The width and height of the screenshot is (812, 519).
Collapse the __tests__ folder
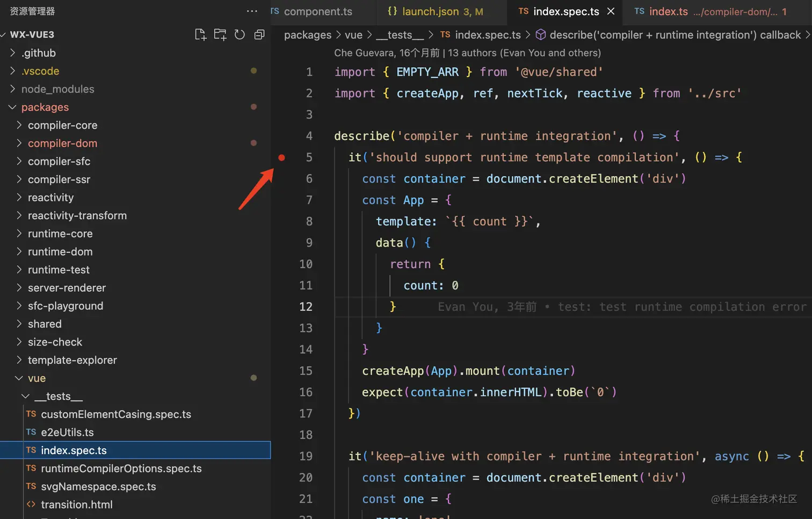(x=135, y=397)
